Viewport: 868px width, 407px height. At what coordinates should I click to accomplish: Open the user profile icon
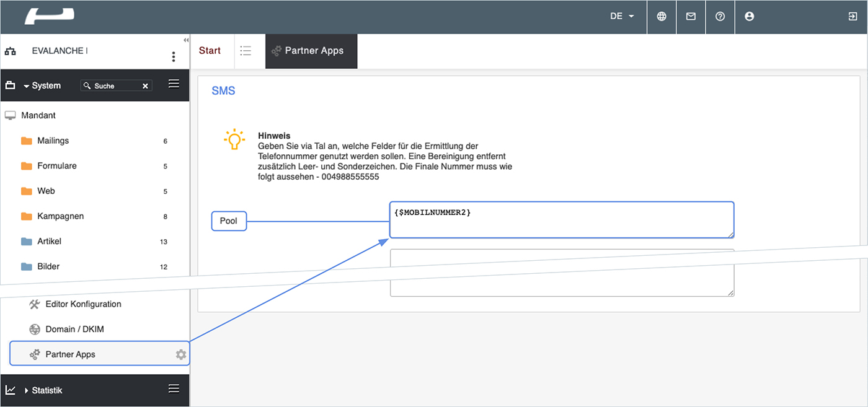click(749, 17)
